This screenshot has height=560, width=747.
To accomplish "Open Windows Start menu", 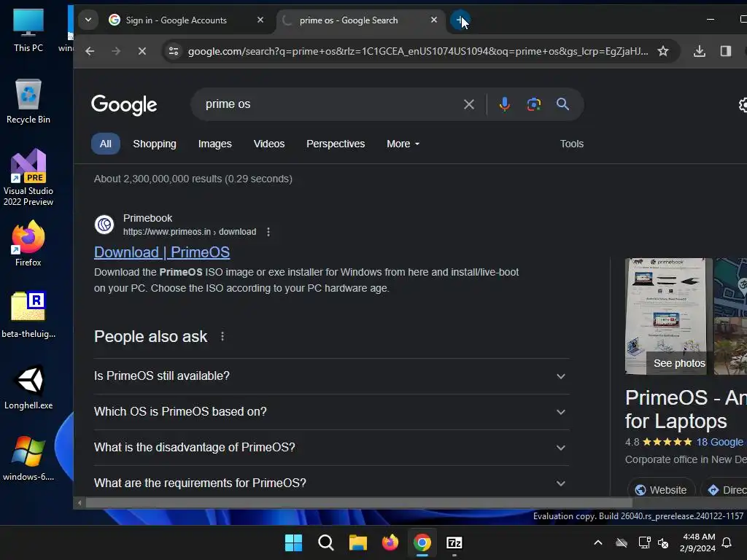I will click(x=293, y=542).
